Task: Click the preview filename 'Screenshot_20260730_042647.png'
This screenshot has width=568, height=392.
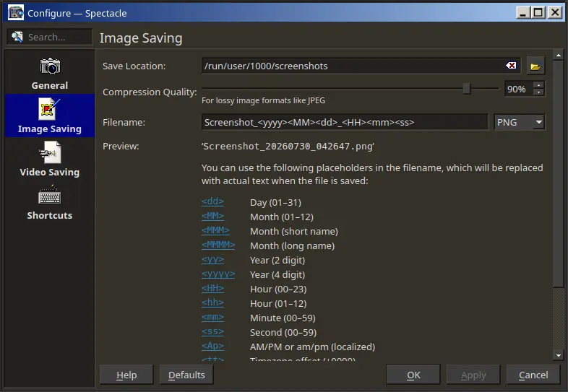Action: pos(288,147)
